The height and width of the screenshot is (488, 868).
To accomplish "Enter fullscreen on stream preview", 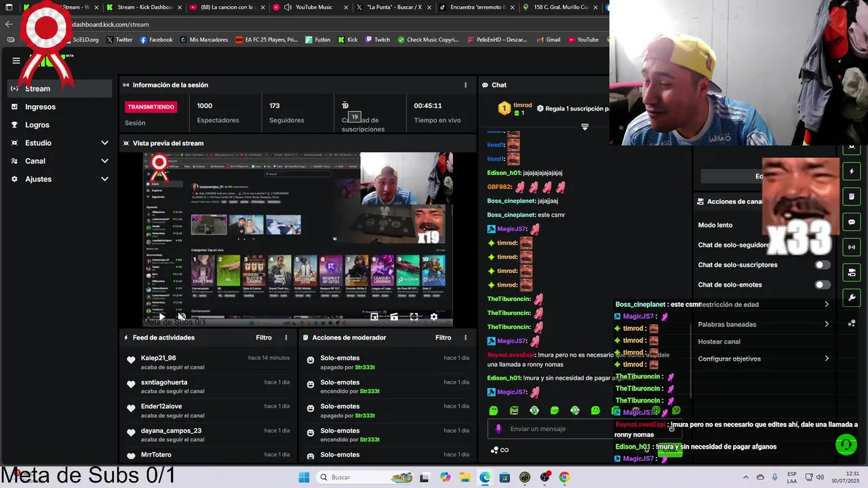I will 414,317.
